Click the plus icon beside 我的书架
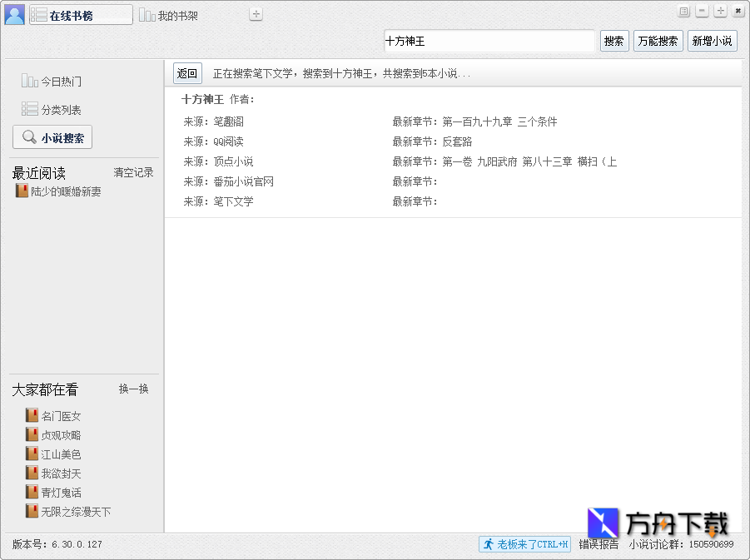This screenshot has height=560, width=750. (256, 14)
